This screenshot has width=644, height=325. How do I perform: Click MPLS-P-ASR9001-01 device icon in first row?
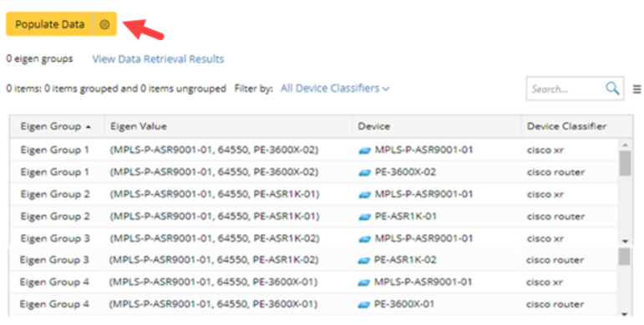tap(365, 150)
